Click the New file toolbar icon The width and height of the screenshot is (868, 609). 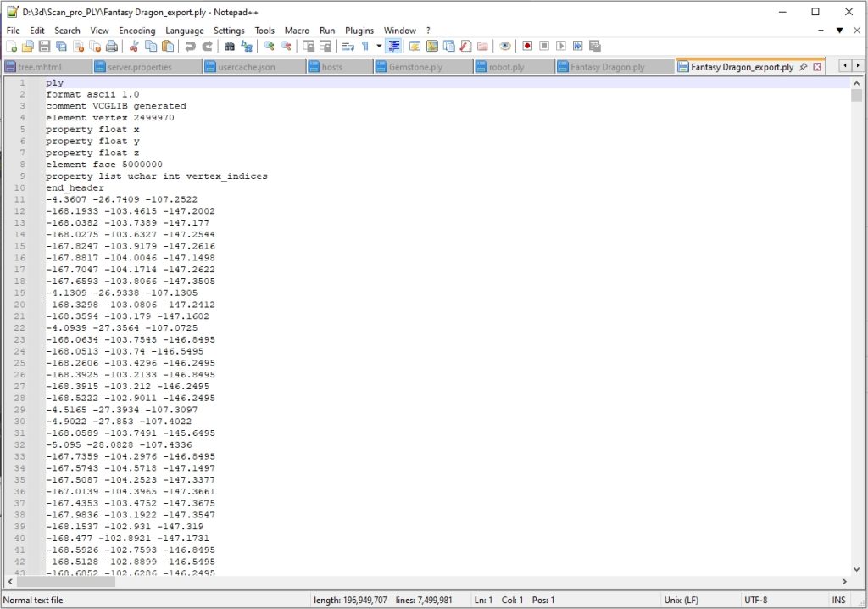point(12,46)
